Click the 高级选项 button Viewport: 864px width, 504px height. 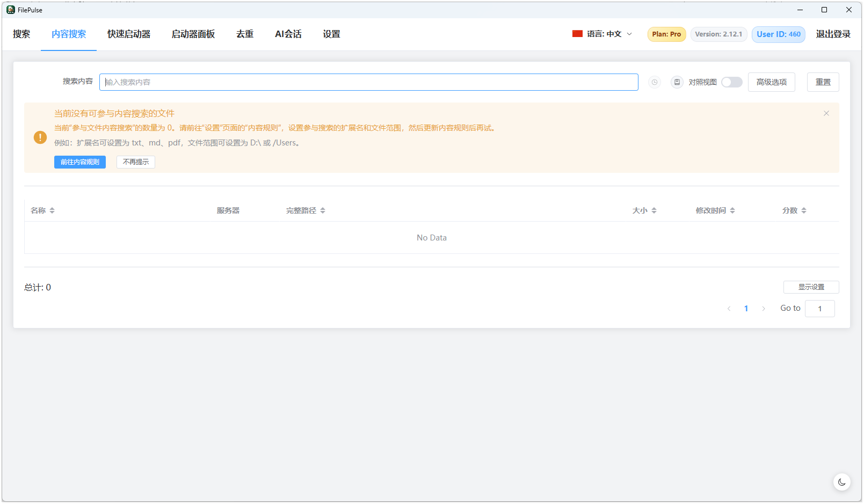click(771, 82)
